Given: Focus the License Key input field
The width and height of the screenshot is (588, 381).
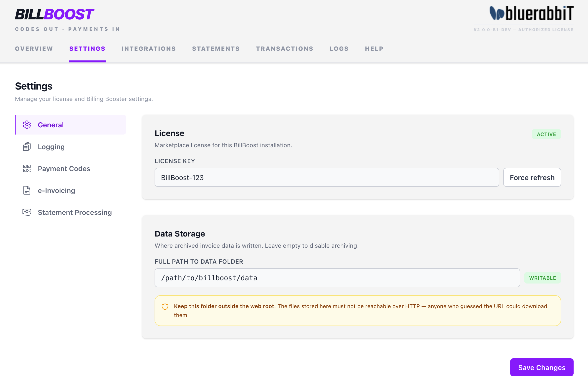Looking at the screenshot, I should tap(327, 177).
